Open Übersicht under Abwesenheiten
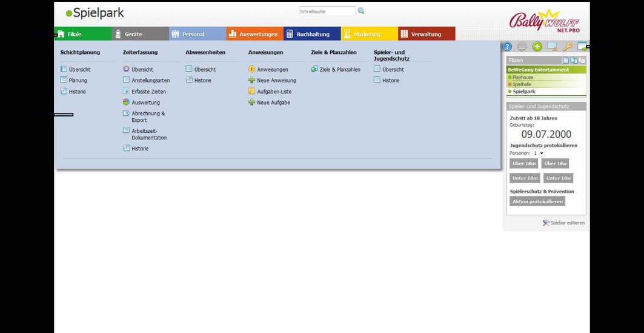This screenshot has height=333, width=644. tap(205, 70)
